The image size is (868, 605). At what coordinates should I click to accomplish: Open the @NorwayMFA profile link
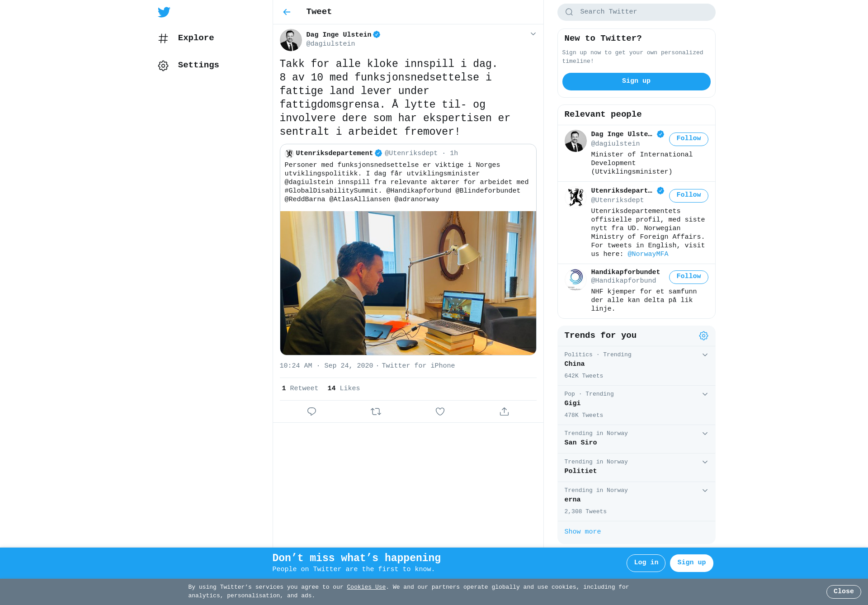click(647, 254)
